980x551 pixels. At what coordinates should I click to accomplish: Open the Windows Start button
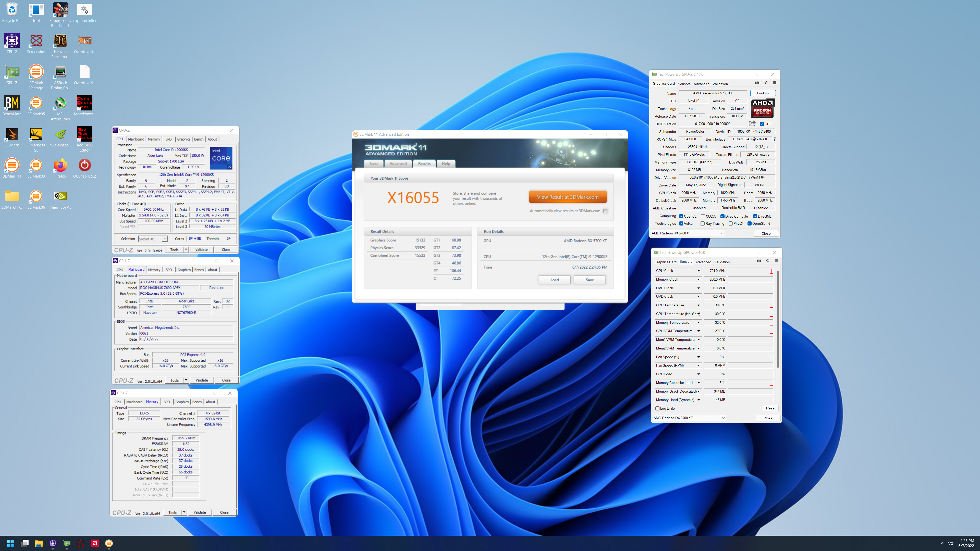[x=10, y=543]
